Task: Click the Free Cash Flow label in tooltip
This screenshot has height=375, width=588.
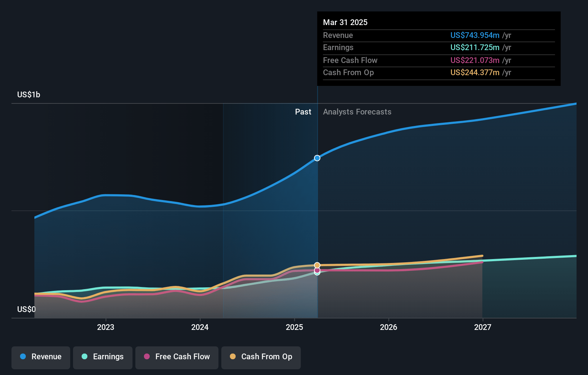Action: click(350, 60)
